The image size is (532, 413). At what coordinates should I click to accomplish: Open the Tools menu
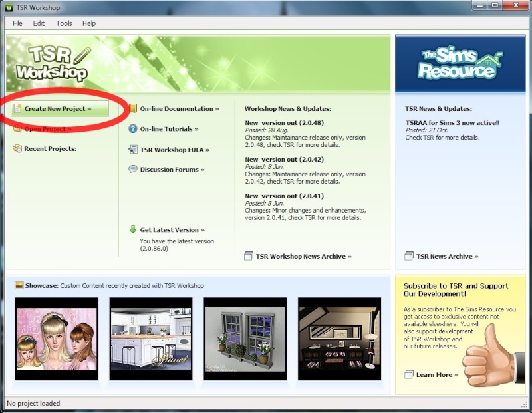[x=64, y=23]
